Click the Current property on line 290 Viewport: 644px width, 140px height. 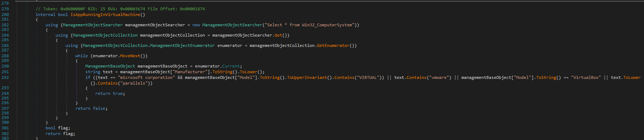(231, 66)
